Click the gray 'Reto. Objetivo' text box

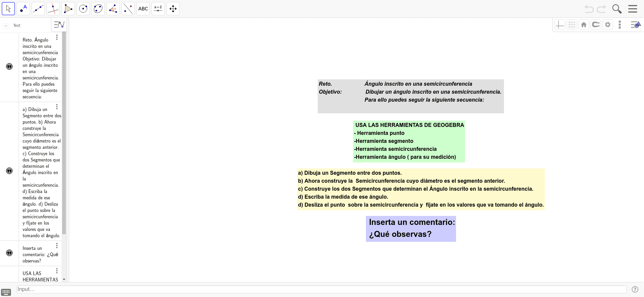pyautogui.click(x=410, y=96)
